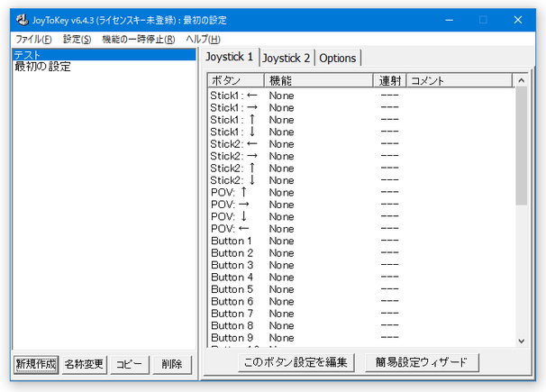This screenshot has height=392, width=546.
Task: Open the 設定(S) menu
Action: (77, 39)
